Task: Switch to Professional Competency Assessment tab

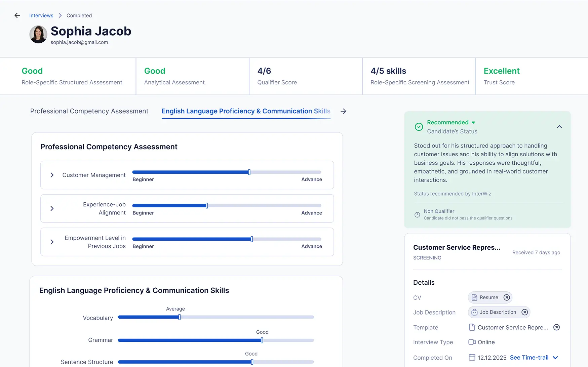Action: coord(89,111)
